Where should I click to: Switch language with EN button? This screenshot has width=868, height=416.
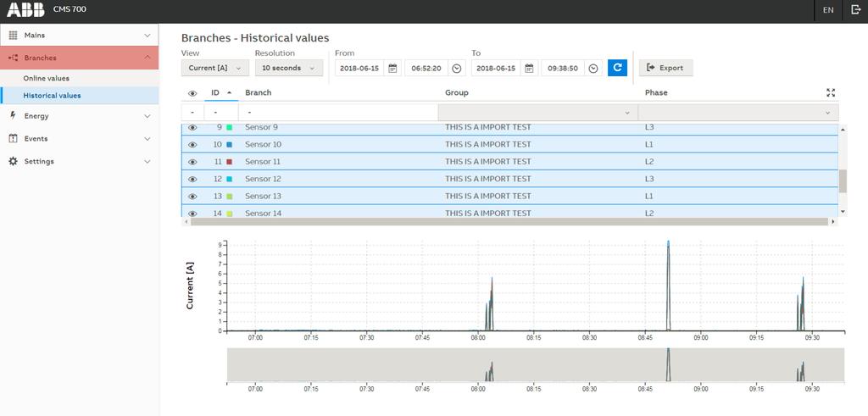pyautogui.click(x=828, y=10)
